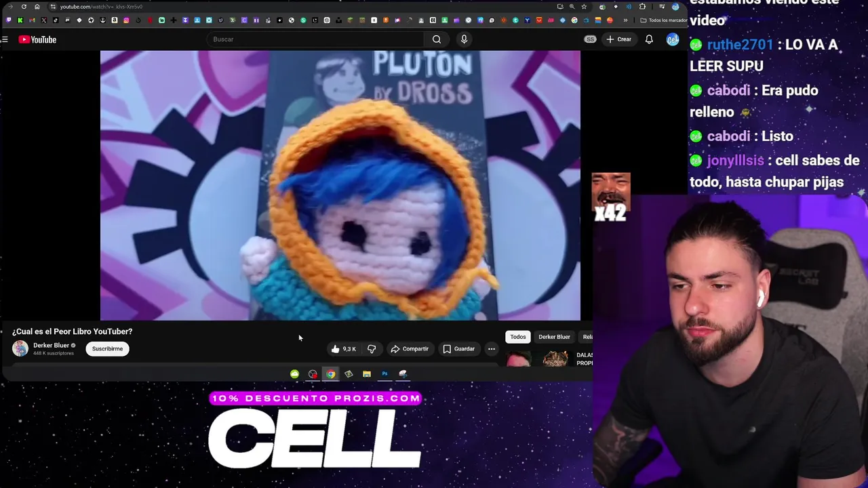
Task: Open Photoshop in the dock
Action: [x=384, y=374]
